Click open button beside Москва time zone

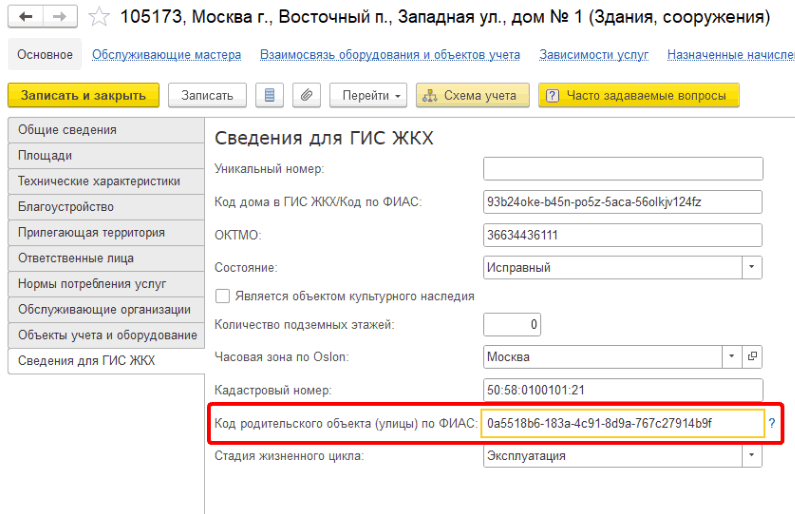click(753, 357)
